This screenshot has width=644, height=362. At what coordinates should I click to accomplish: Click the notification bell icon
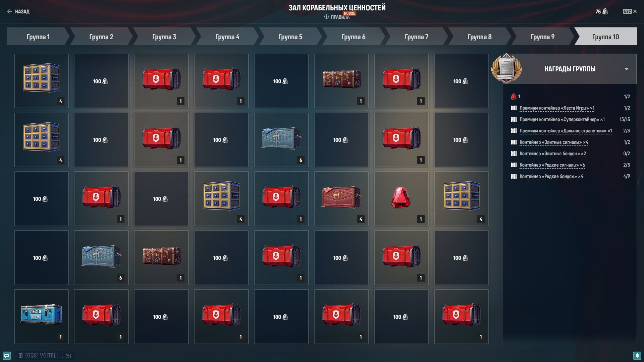coord(637,356)
